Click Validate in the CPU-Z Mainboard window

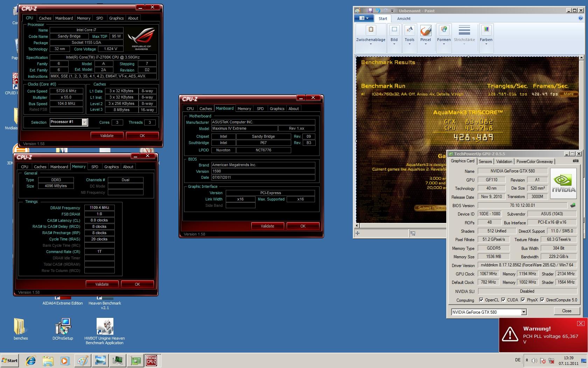tap(267, 226)
